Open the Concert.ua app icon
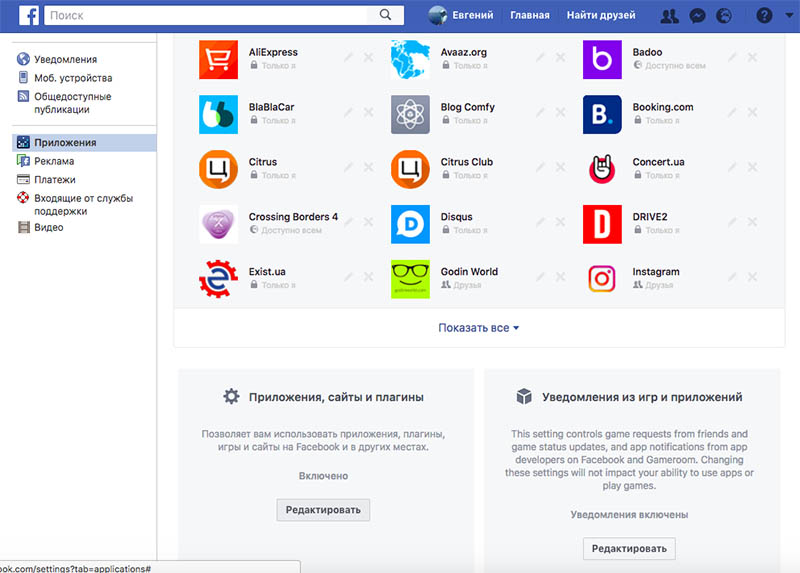The image size is (800, 573). pos(602,169)
